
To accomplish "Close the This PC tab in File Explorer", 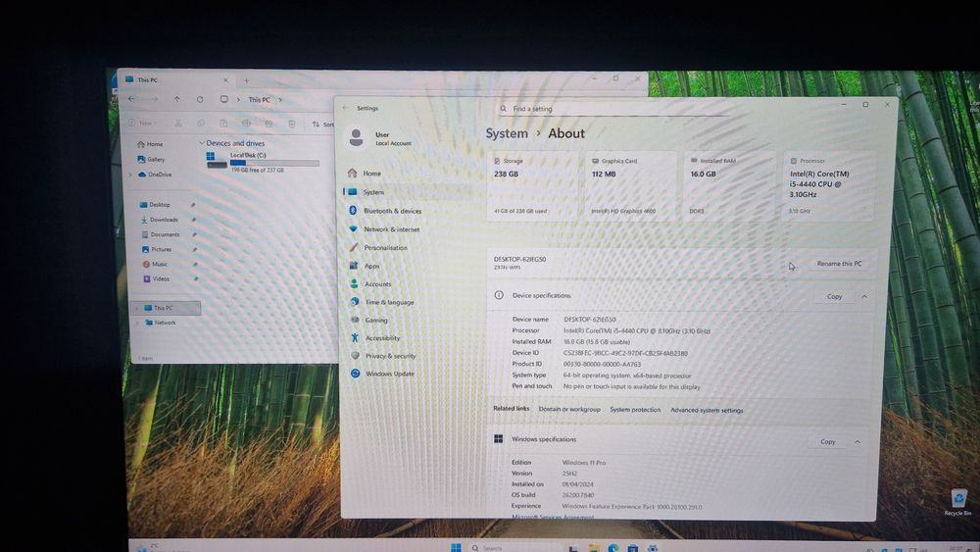I will (x=225, y=80).
